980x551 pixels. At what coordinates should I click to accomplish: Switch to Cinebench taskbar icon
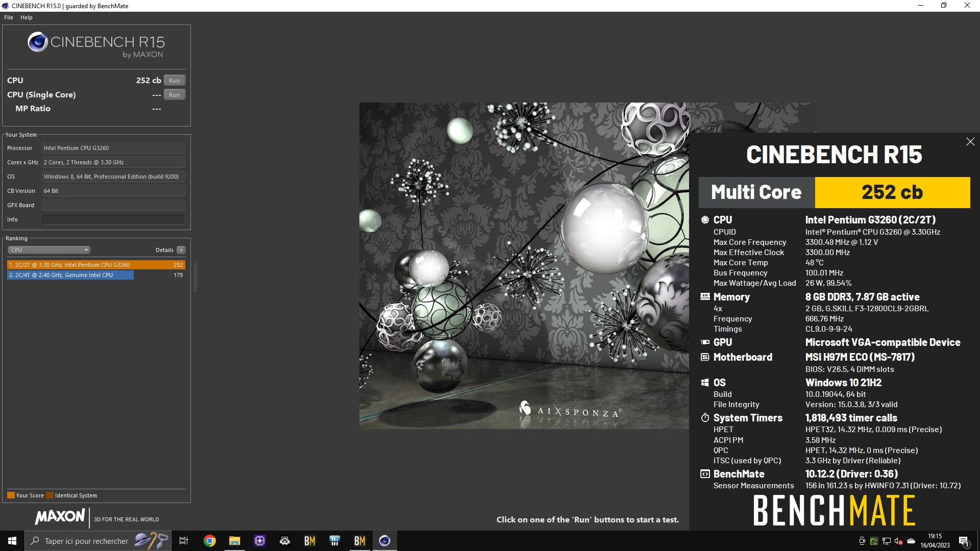(385, 541)
